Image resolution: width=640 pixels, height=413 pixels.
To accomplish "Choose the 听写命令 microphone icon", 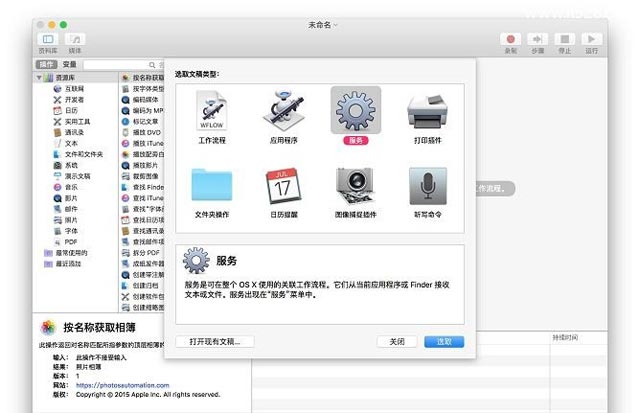I will point(428,186).
